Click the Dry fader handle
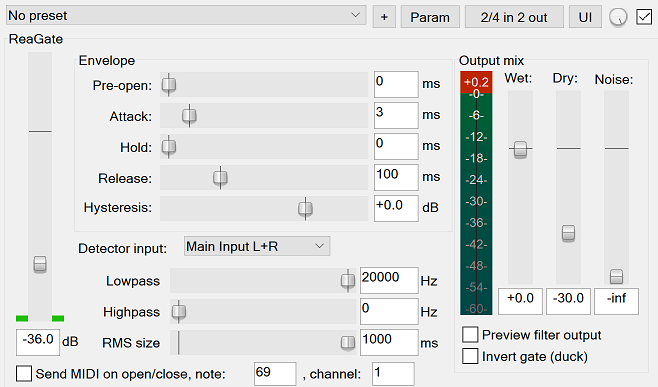 click(x=568, y=233)
